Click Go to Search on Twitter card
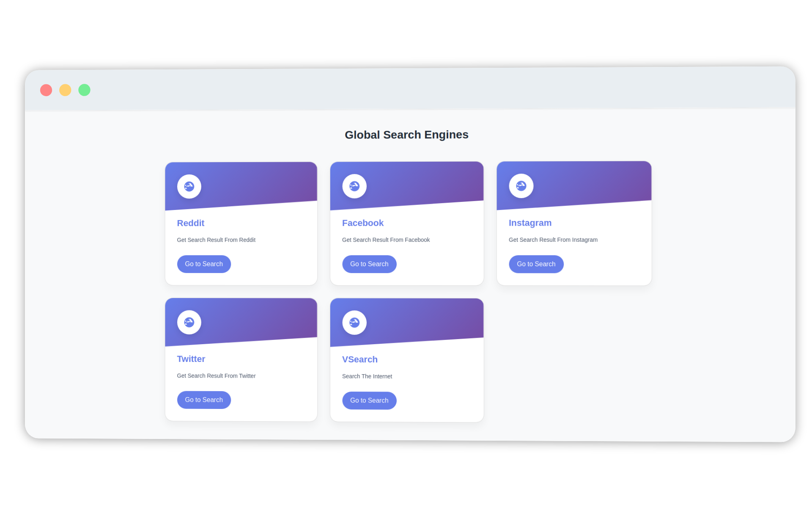This screenshot has width=812, height=508. [x=204, y=400]
